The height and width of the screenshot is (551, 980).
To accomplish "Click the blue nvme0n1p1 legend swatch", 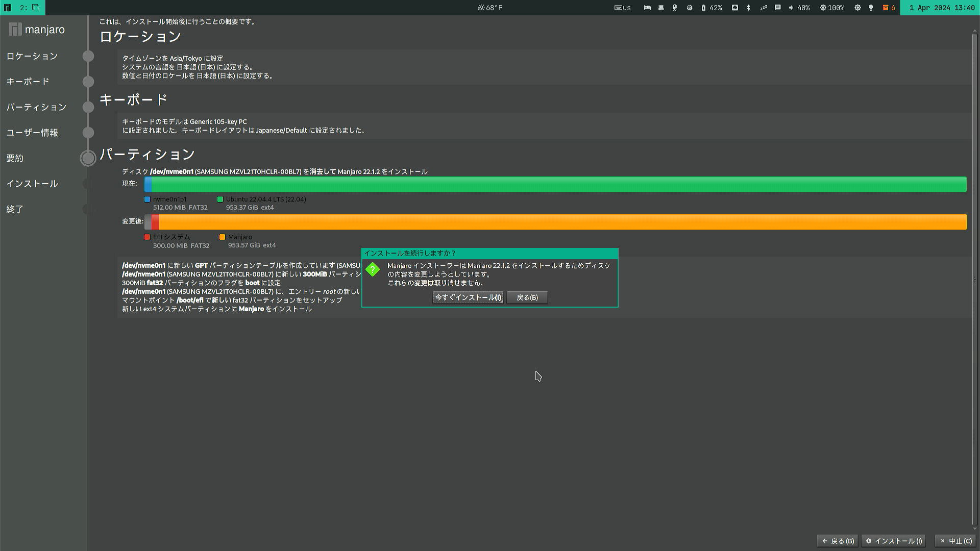I will pos(148,199).
